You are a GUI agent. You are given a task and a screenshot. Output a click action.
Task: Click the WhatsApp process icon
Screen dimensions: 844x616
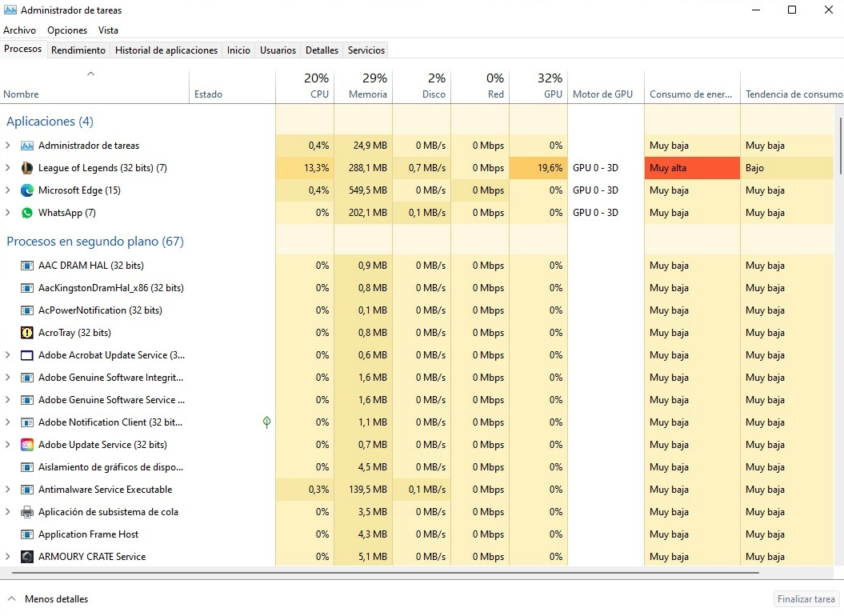point(27,213)
